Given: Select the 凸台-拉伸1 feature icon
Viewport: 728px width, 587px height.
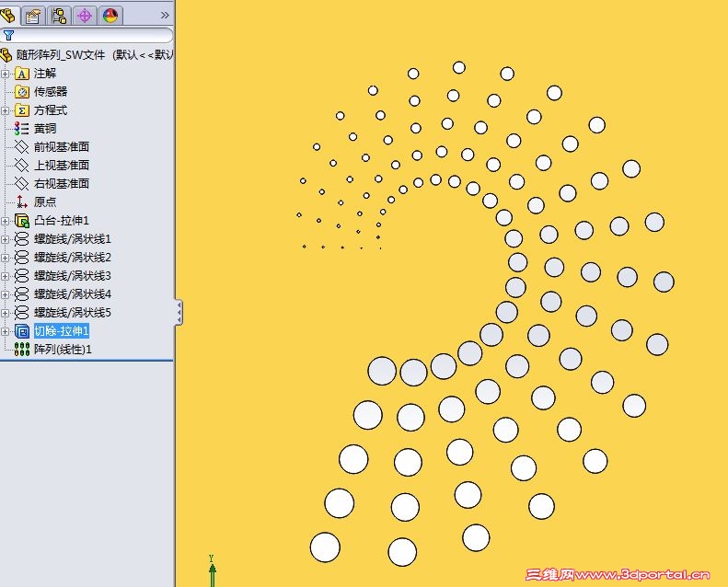Looking at the screenshot, I should pyautogui.click(x=22, y=221).
